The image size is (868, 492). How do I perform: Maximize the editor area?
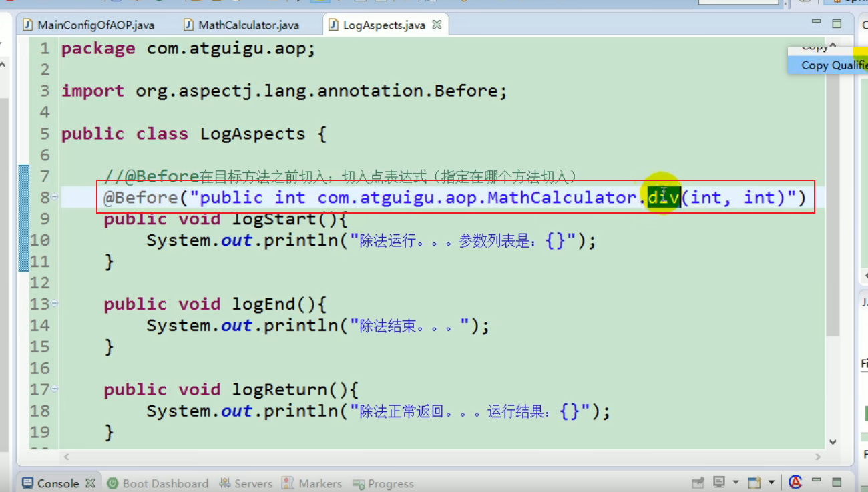(837, 23)
